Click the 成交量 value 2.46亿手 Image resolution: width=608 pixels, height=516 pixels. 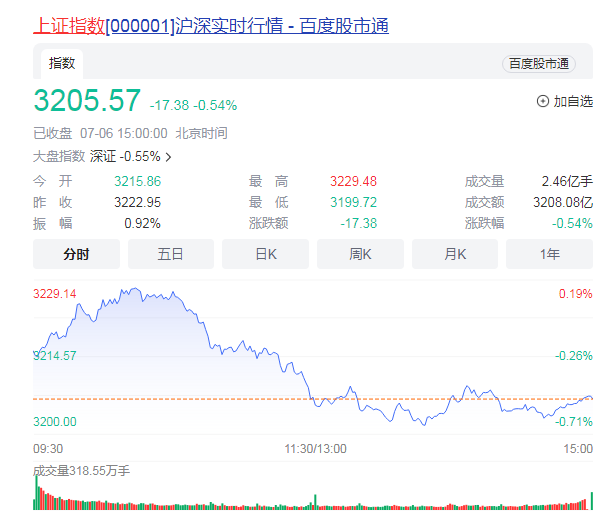(567, 181)
